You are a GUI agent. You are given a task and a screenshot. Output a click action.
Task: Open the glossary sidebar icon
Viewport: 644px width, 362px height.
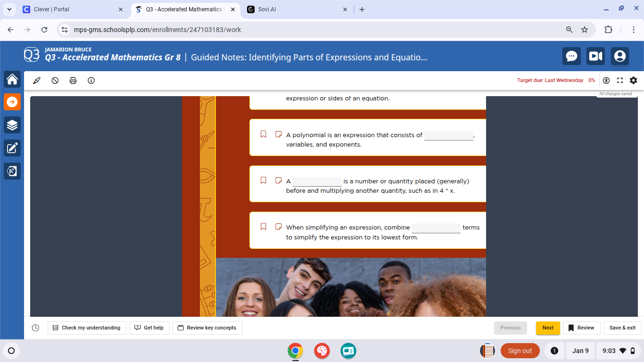(x=12, y=171)
